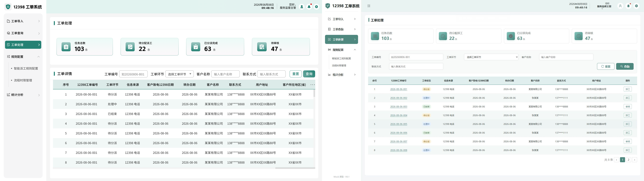Expand the 工单导入 chevron in left sidebar

click(39, 21)
